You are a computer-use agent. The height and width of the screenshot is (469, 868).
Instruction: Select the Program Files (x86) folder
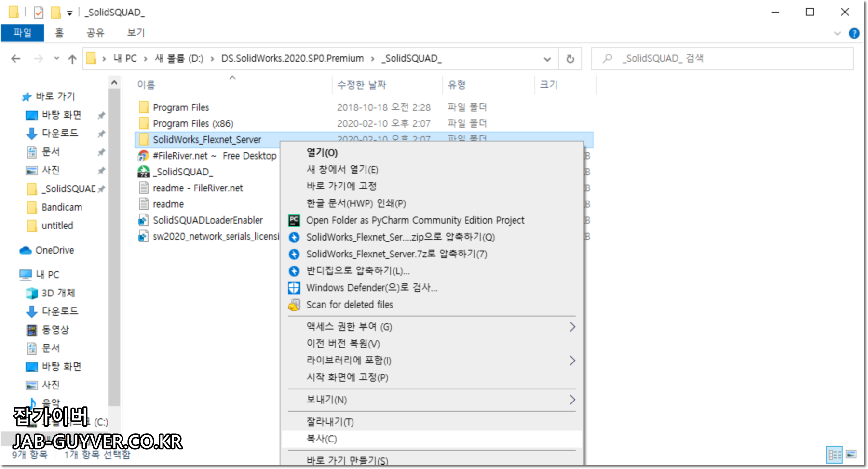[x=193, y=123]
